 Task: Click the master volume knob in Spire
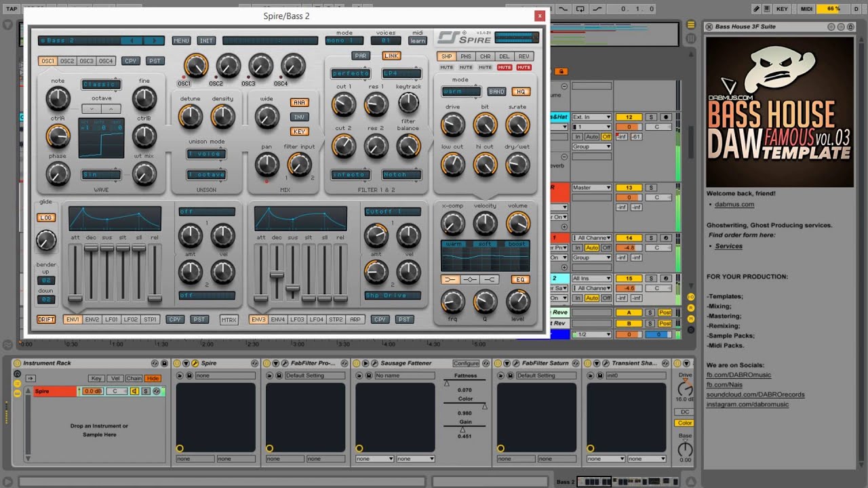pyautogui.click(x=517, y=223)
